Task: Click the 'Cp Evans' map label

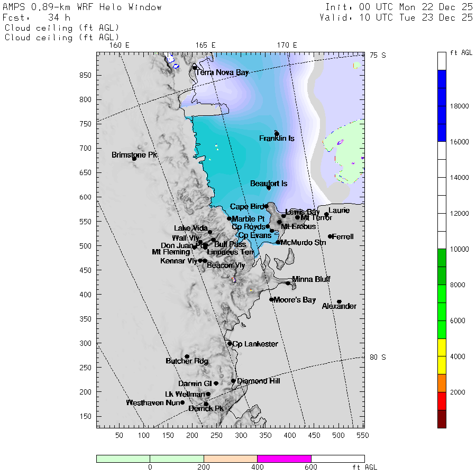Action: (x=255, y=235)
